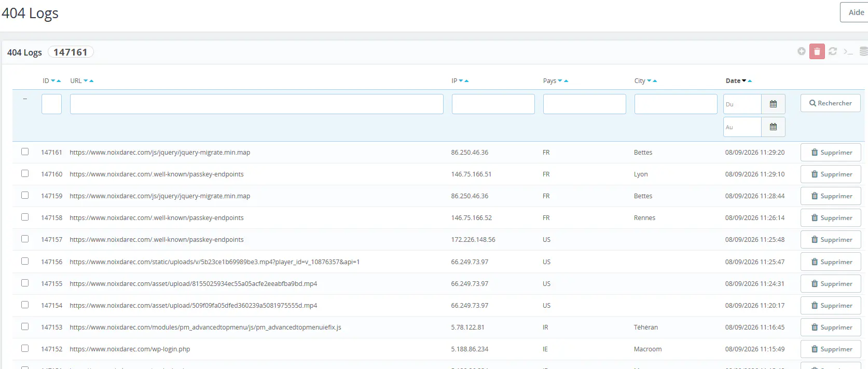Focus the City filter field
The image size is (868, 369).
pyautogui.click(x=676, y=104)
